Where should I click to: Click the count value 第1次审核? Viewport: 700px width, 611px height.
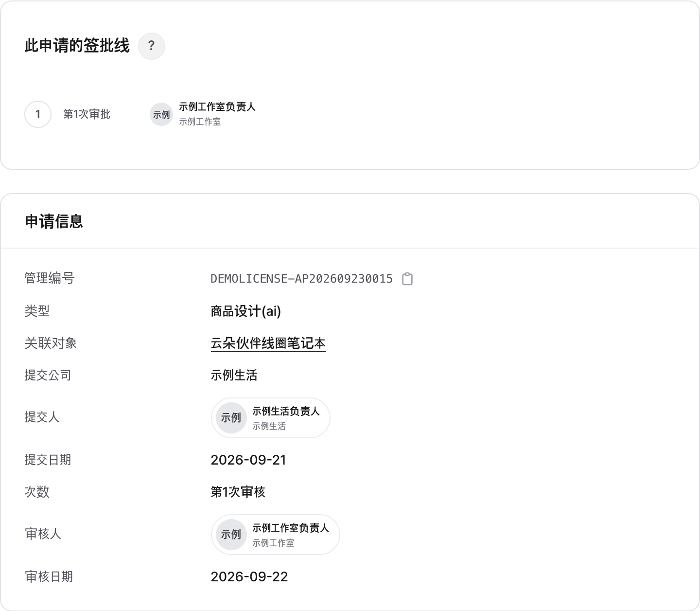pyautogui.click(x=238, y=492)
